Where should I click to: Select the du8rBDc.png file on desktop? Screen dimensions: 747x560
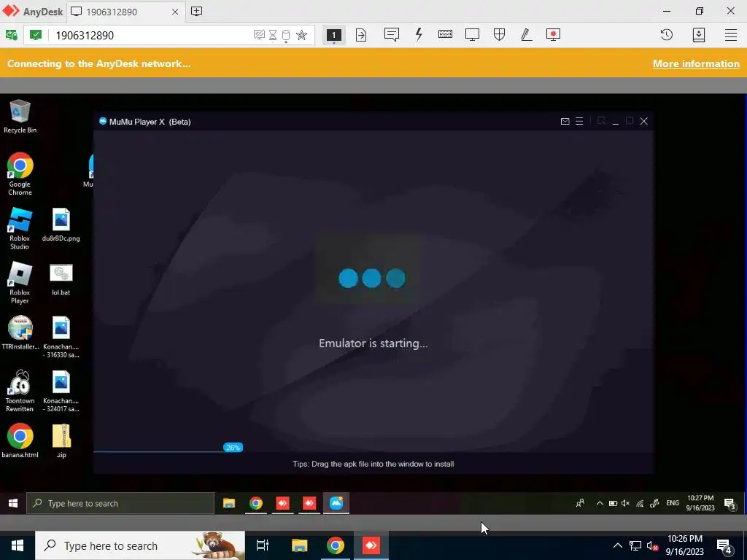[61, 225]
